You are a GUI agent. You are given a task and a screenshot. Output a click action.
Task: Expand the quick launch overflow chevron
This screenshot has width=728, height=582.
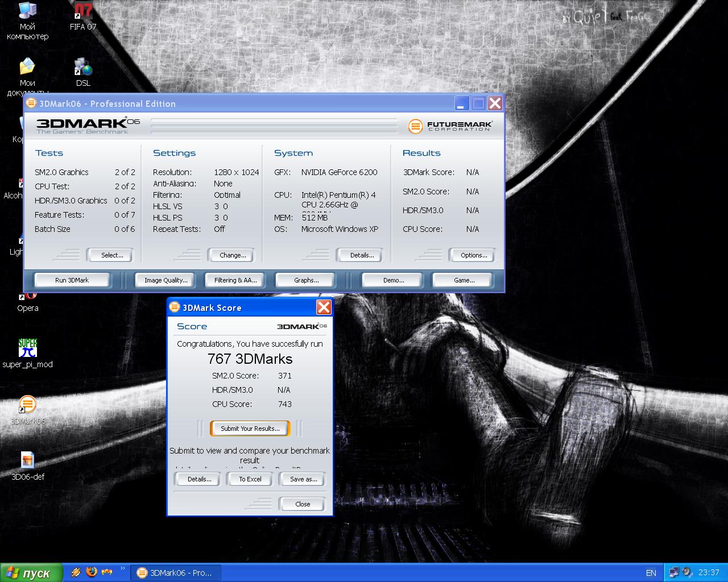[123, 569]
